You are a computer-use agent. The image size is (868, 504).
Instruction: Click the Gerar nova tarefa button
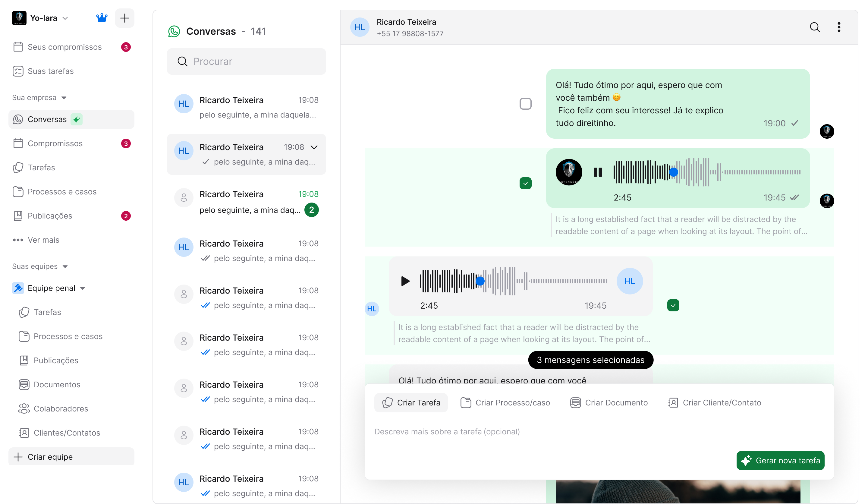(780, 461)
